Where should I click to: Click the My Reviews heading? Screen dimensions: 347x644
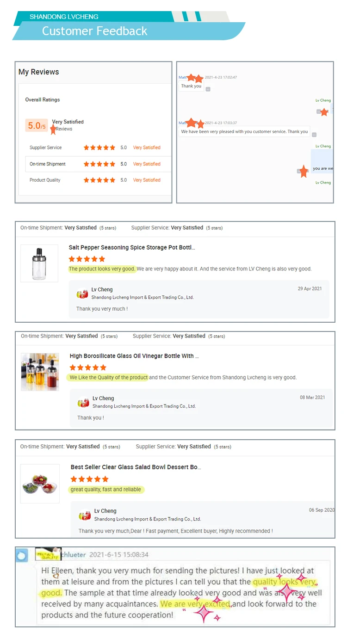39,72
